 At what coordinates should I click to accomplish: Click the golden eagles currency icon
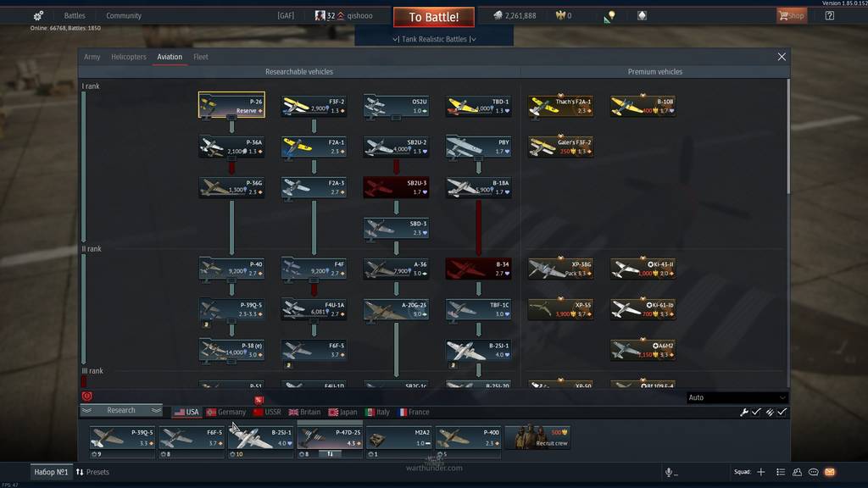[x=559, y=15]
